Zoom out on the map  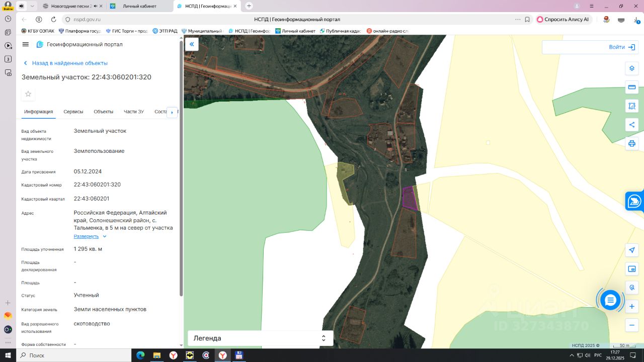(632, 325)
